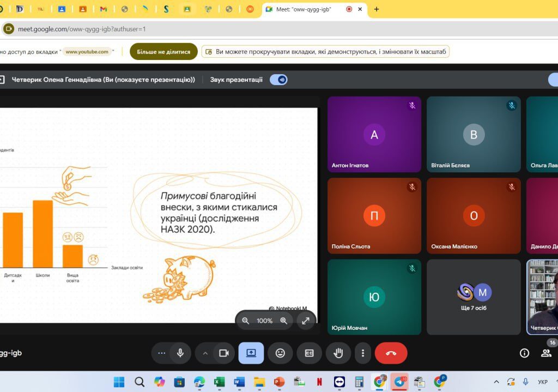This screenshot has height=392, width=558.
Task: Open the emoji reactions panel
Action: (x=280, y=353)
